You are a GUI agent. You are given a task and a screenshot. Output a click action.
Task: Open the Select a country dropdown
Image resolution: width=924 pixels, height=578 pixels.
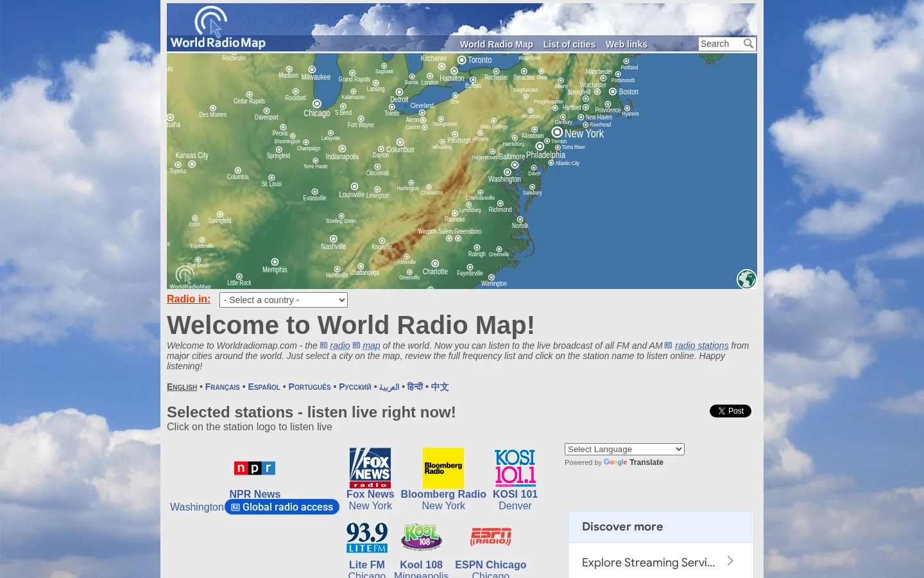coord(284,300)
